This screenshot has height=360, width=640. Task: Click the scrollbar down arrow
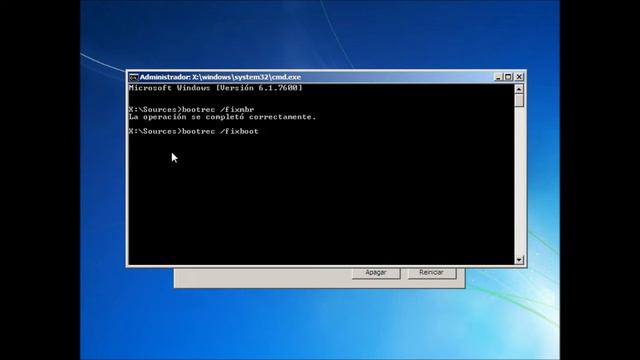pos(519,260)
